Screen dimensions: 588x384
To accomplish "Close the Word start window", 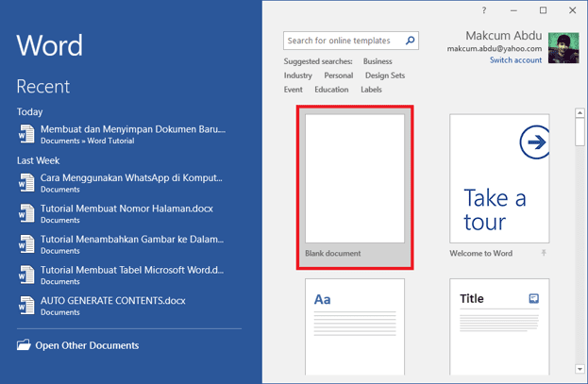I will point(572,10).
